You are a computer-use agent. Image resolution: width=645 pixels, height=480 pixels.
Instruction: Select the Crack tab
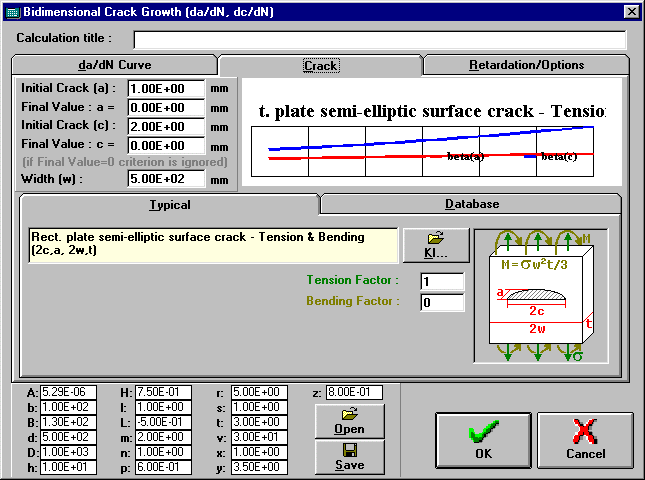321,66
